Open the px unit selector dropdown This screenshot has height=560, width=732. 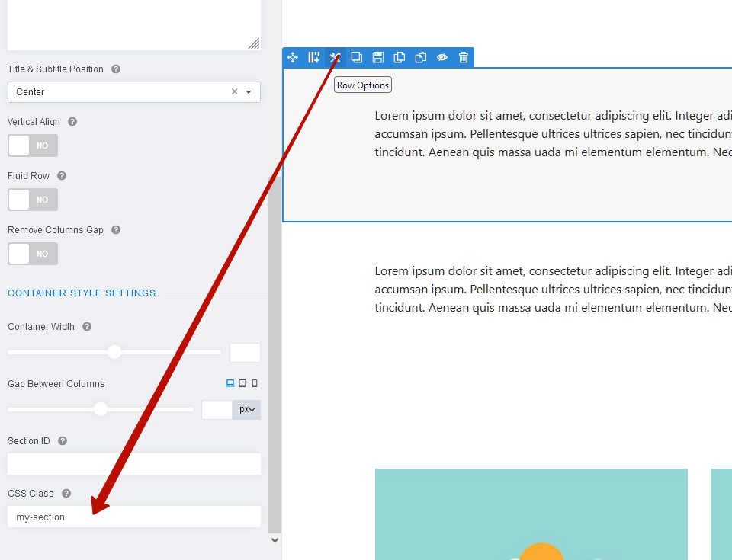tap(246, 409)
